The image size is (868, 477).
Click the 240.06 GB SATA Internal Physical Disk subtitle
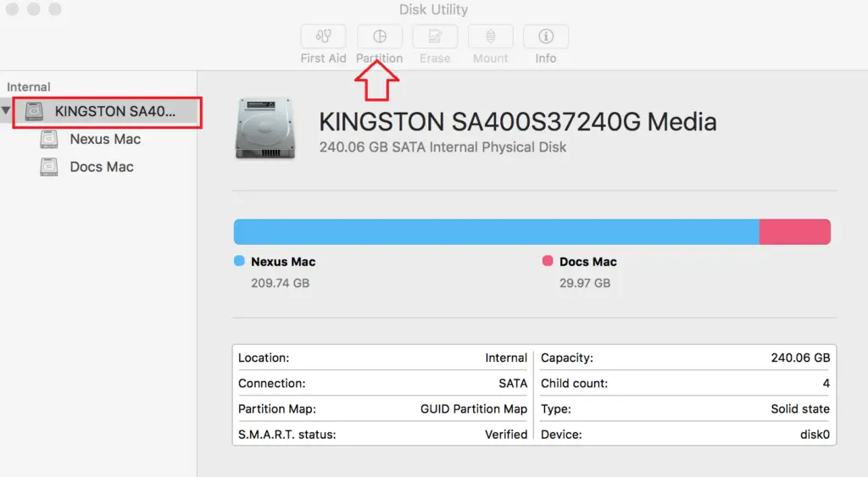pos(442,147)
